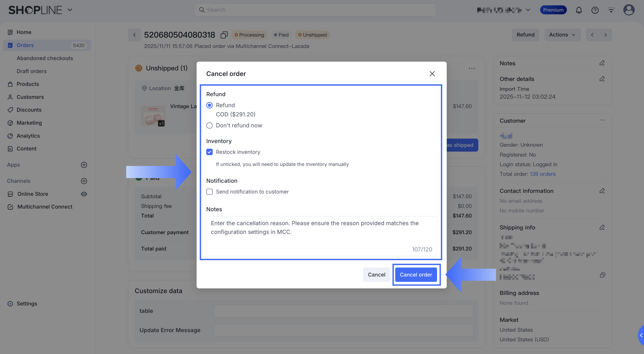
Task: Click the blue Cancel order button
Action: (x=416, y=275)
